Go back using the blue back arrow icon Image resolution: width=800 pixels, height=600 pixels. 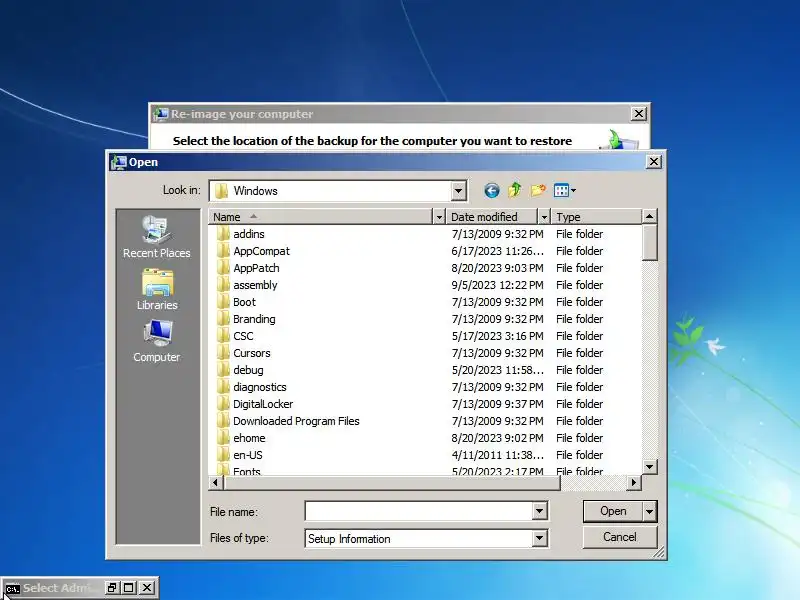pos(492,191)
